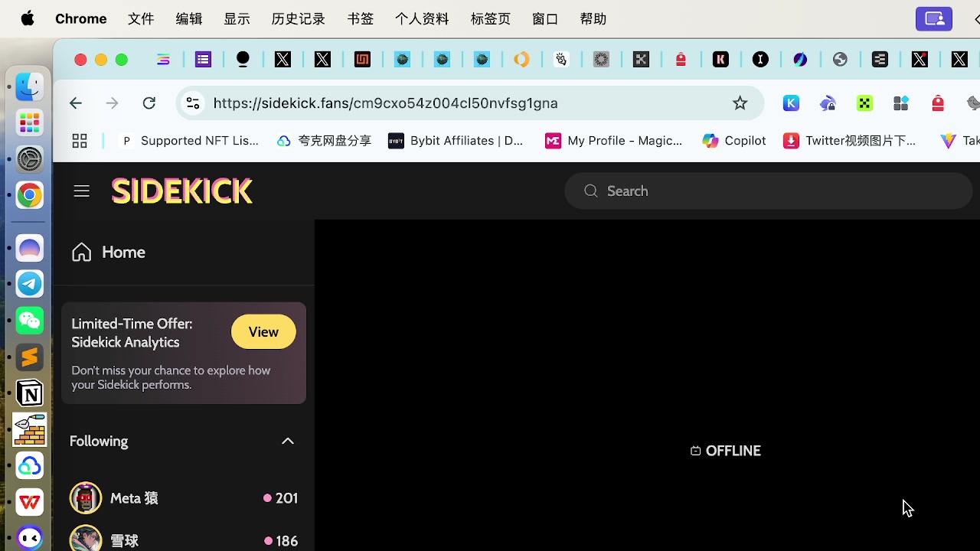
Task: Click the View button on analytics offer
Action: pyautogui.click(x=263, y=332)
